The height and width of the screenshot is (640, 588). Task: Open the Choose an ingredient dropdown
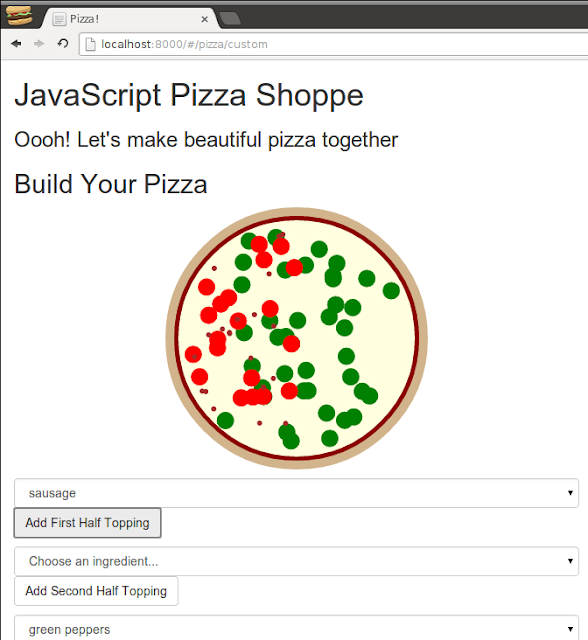pos(296,561)
